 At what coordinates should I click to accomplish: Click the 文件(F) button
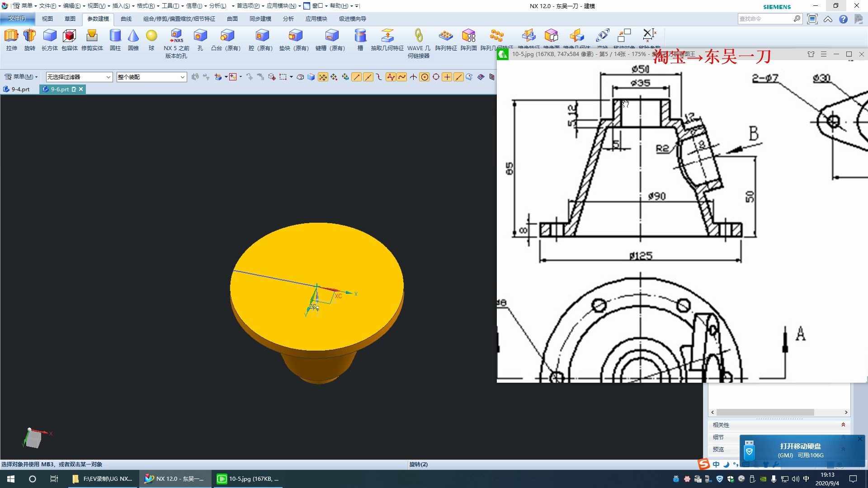click(17, 19)
